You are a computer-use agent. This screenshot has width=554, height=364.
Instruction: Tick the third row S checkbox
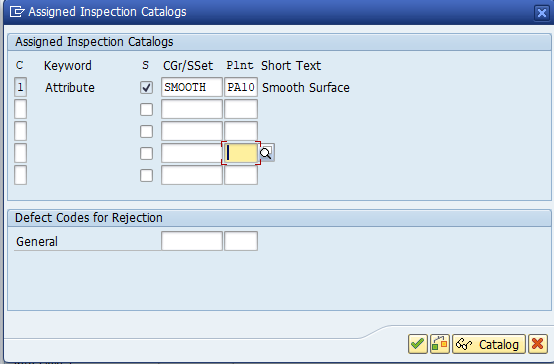146,131
